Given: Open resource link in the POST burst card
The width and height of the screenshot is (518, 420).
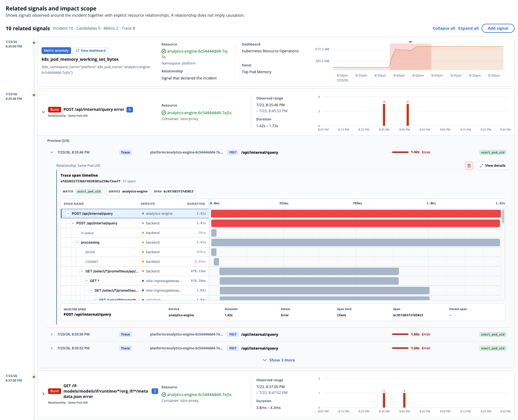Looking at the screenshot, I should (x=199, y=113).
